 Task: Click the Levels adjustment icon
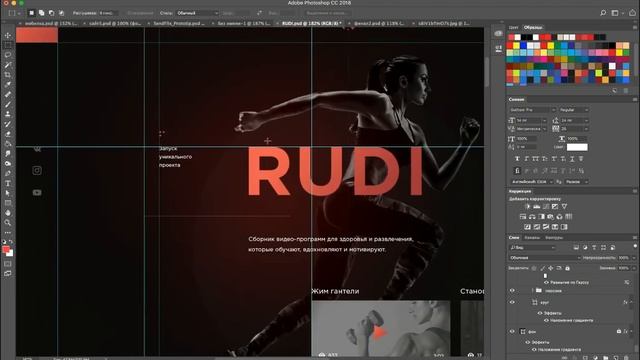pos(536,207)
